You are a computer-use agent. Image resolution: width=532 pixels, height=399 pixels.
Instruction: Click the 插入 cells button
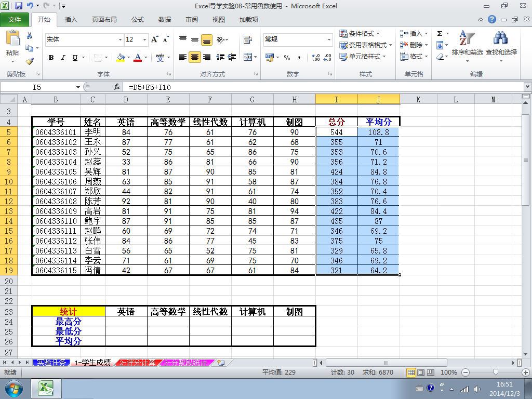(x=414, y=34)
